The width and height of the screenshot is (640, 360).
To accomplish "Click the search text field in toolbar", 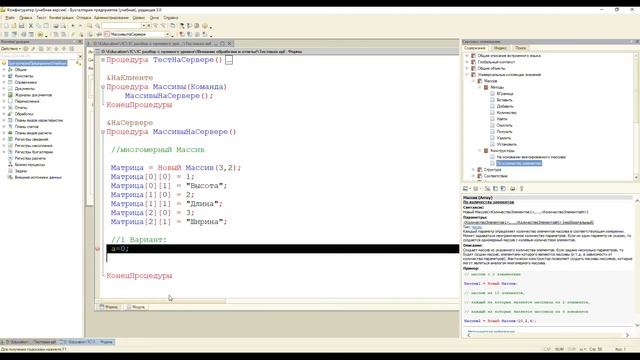I will pos(121,26).
